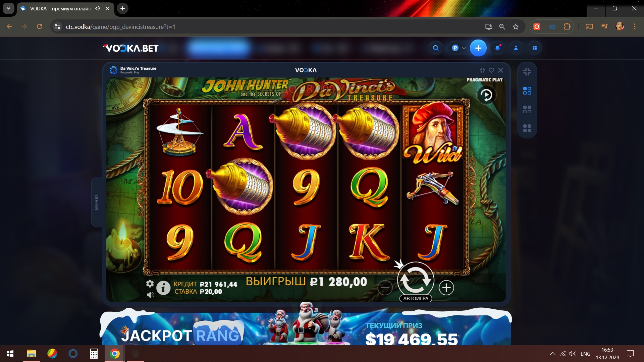Open the browser tab search chevron

pyautogui.click(x=8, y=8)
